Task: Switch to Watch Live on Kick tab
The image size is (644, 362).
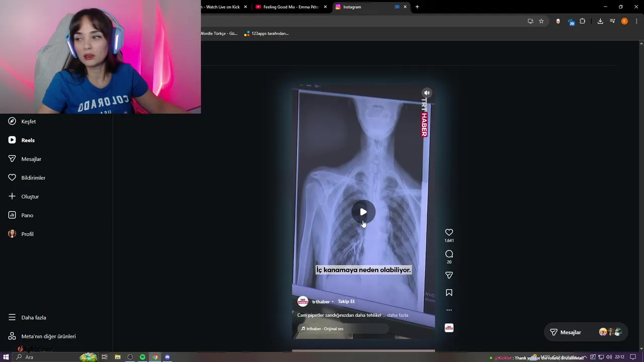Action: (221, 7)
